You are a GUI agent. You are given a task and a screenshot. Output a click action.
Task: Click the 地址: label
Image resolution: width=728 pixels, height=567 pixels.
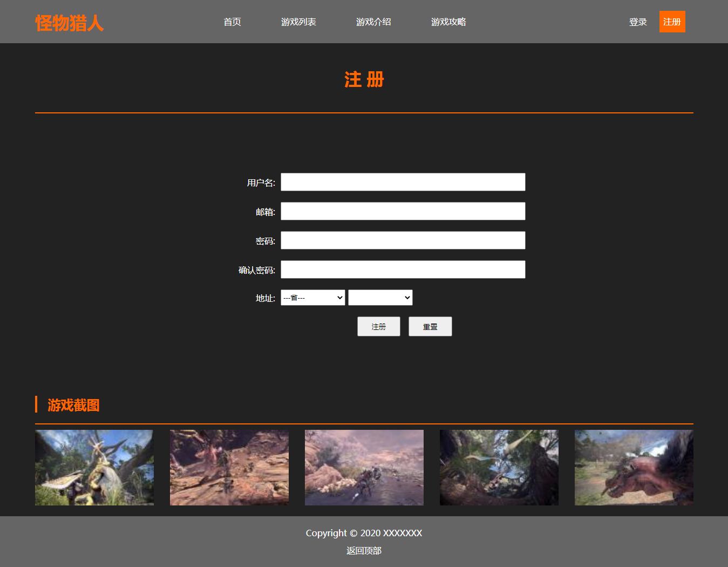(x=266, y=298)
